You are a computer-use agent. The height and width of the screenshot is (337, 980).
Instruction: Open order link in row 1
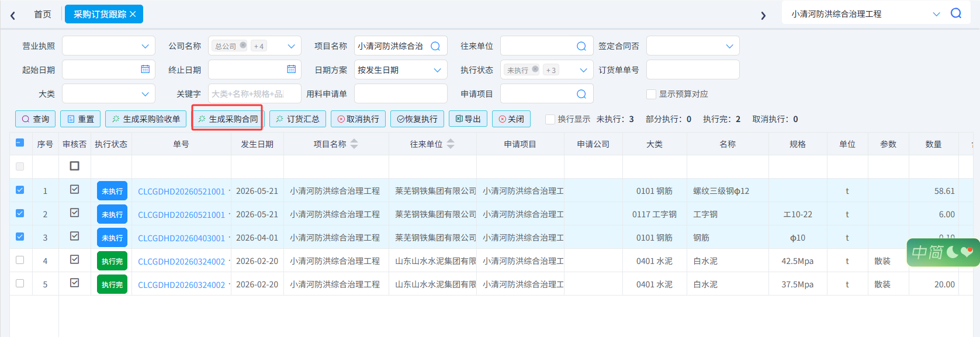tap(181, 192)
